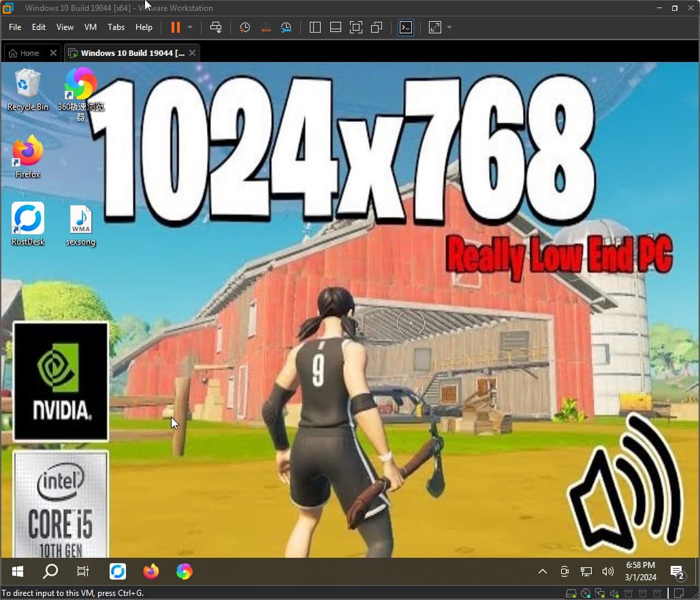Open the Edit menu
Viewport: 700px width, 600px height.
(39, 27)
